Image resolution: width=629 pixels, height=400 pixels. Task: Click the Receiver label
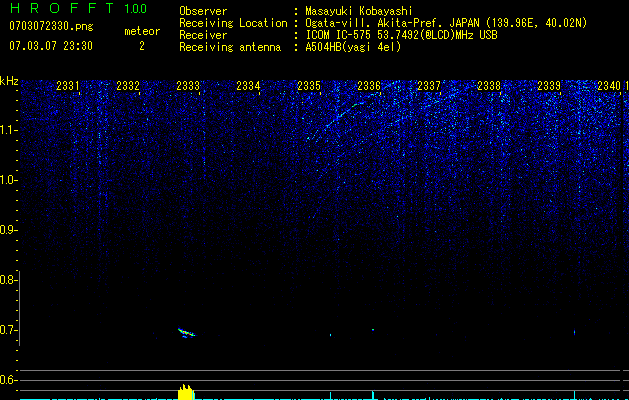[203, 35]
